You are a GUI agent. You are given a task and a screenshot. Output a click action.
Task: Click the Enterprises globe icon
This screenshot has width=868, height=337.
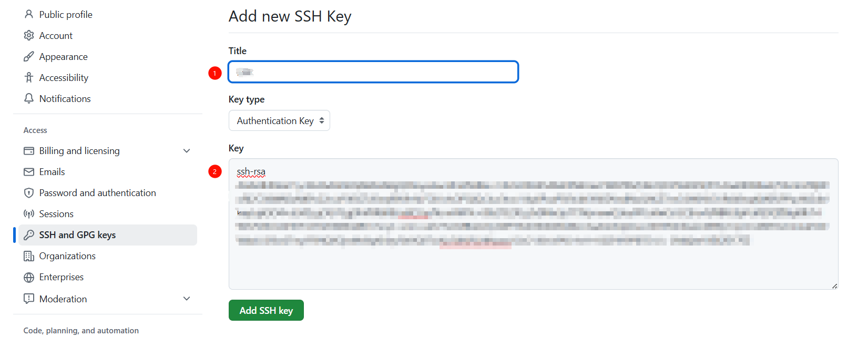point(29,277)
